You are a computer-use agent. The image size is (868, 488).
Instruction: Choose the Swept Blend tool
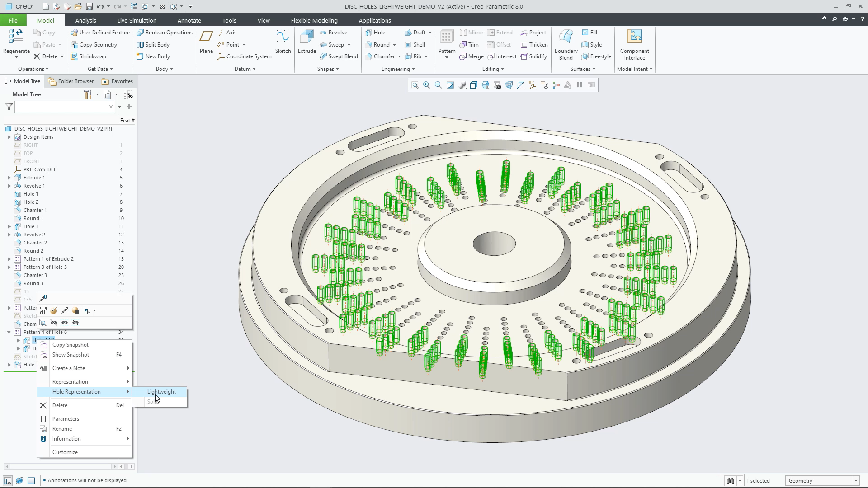[x=339, y=56]
